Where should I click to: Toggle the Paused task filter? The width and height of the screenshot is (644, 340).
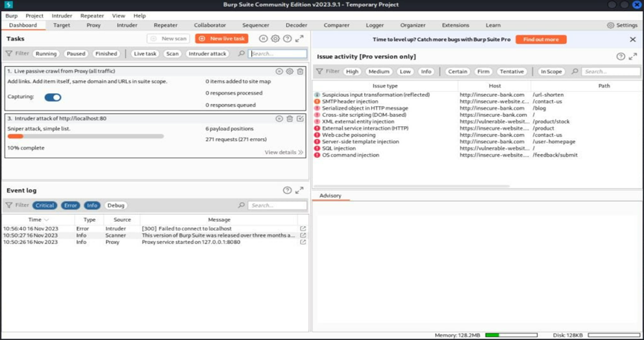coord(76,53)
